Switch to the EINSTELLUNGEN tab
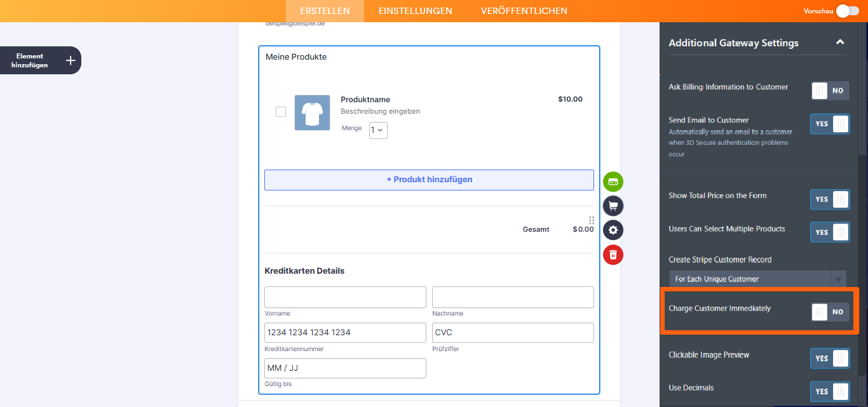This screenshot has height=407, width=868. point(415,11)
